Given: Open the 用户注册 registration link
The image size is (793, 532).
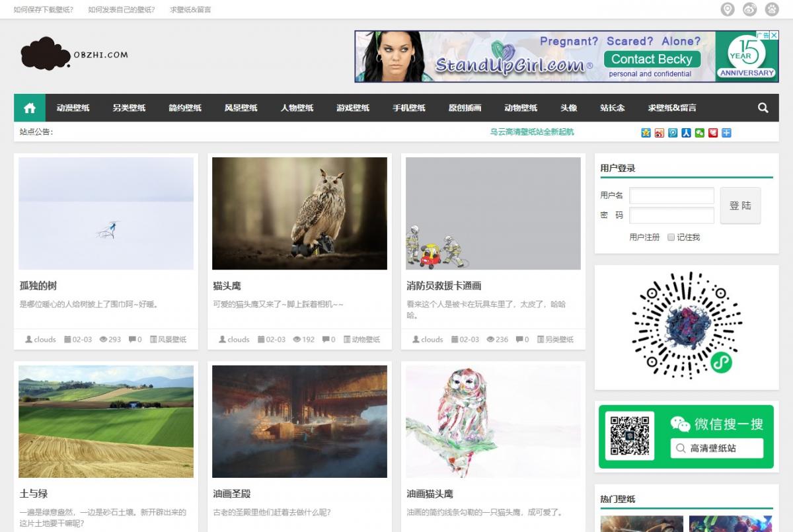Looking at the screenshot, I should point(644,237).
